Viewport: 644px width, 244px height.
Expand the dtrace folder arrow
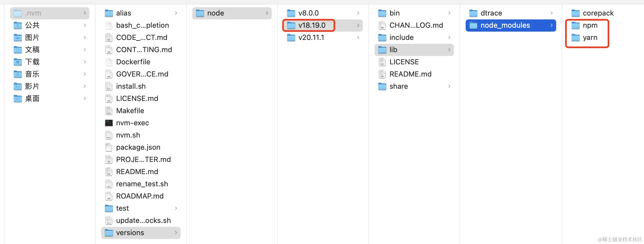click(551, 13)
